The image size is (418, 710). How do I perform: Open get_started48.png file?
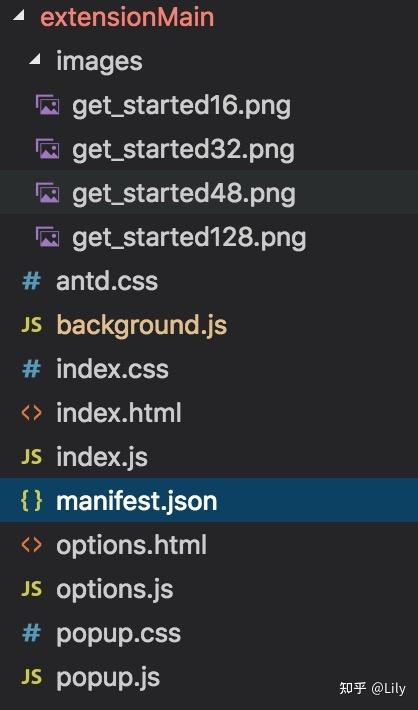[x=209, y=193]
